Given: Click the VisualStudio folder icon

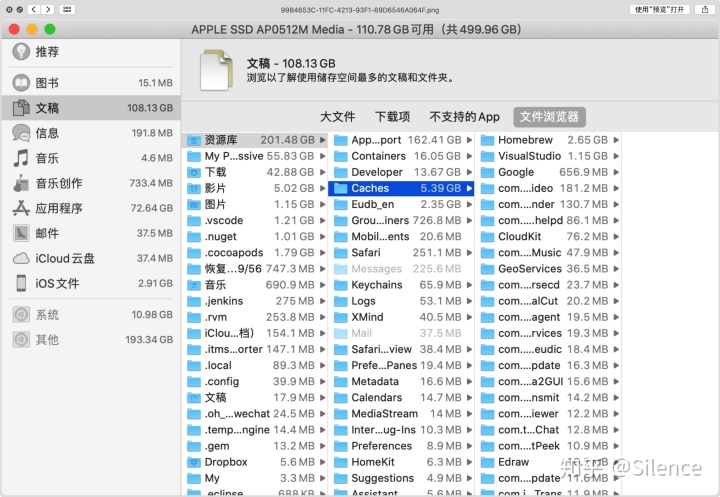Looking at the screenshot, I should pos(487,156).
